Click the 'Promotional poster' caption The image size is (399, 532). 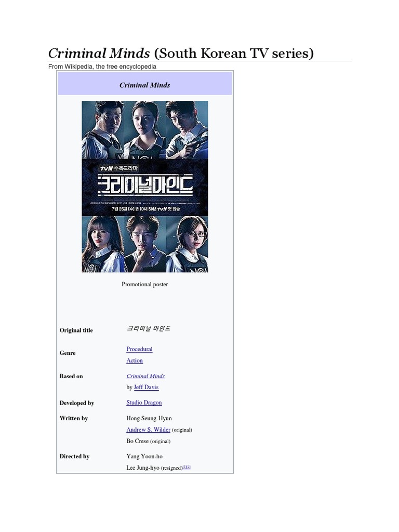(145, 284)
